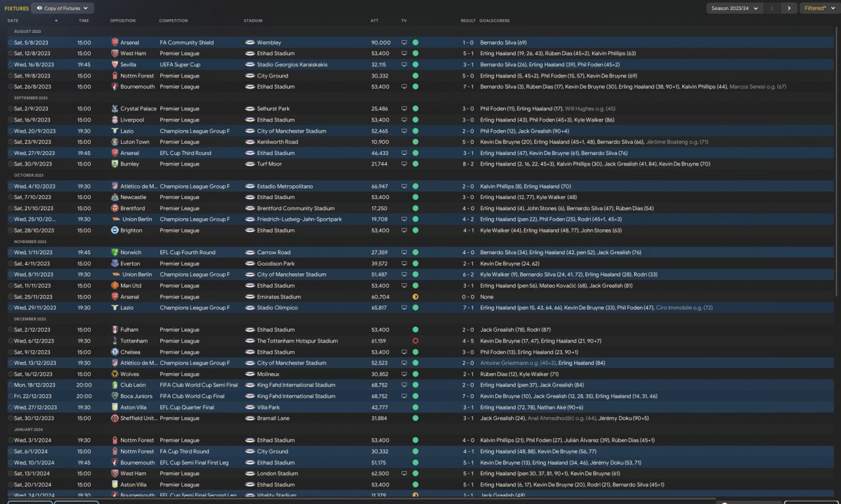Open Brentford via its club badge
Image resolution: width=841 pixels, height=504 pixels.
[116, 208]
